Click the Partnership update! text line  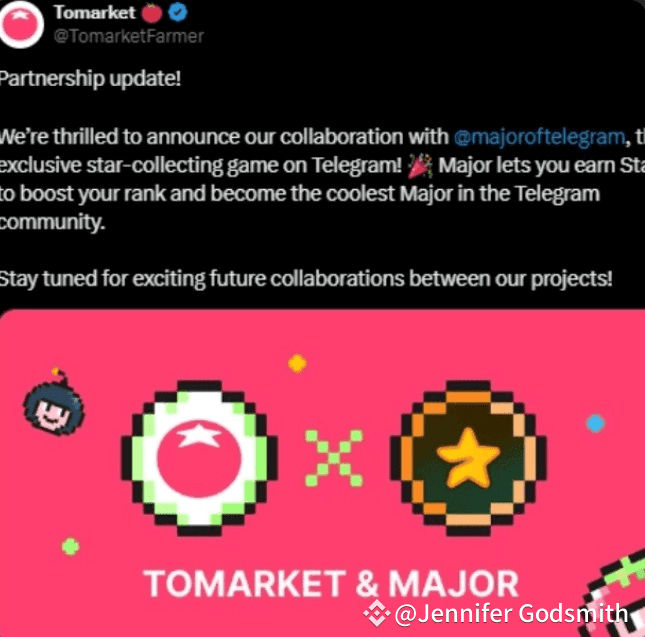point(90,79)
